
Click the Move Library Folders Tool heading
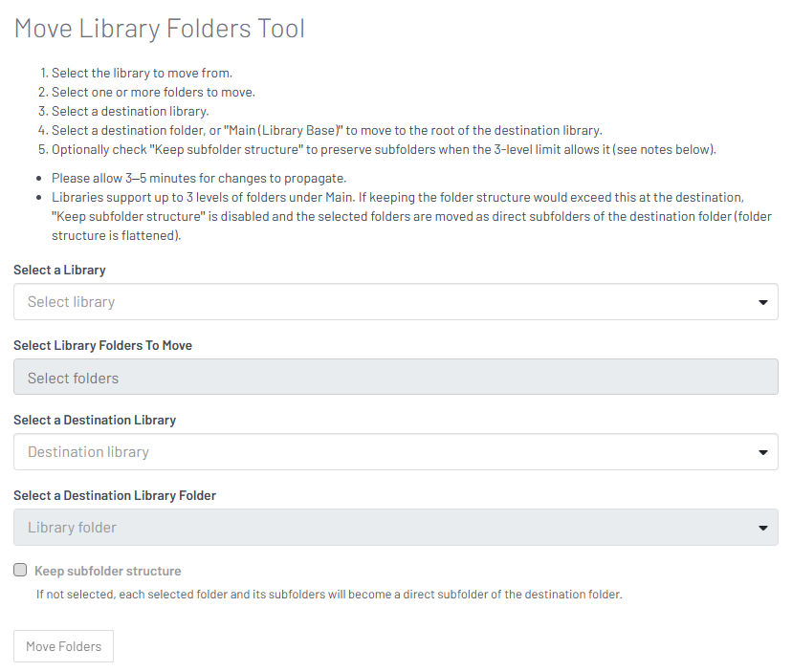pos(159,28)
